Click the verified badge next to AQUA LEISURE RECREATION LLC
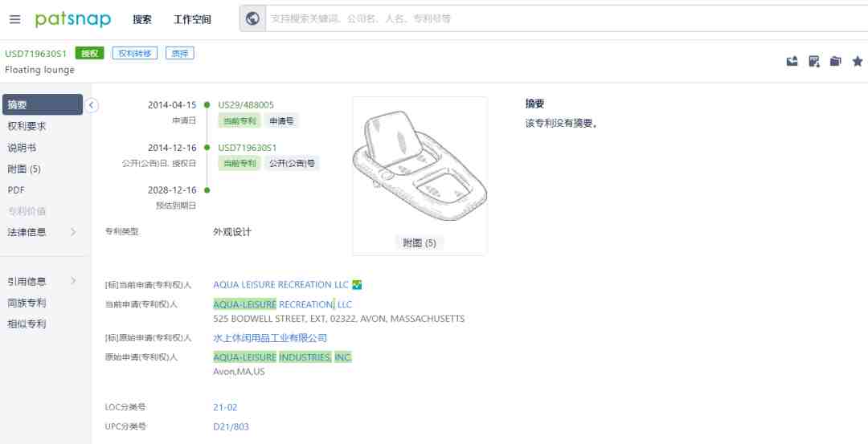 (x=357, y=285)
